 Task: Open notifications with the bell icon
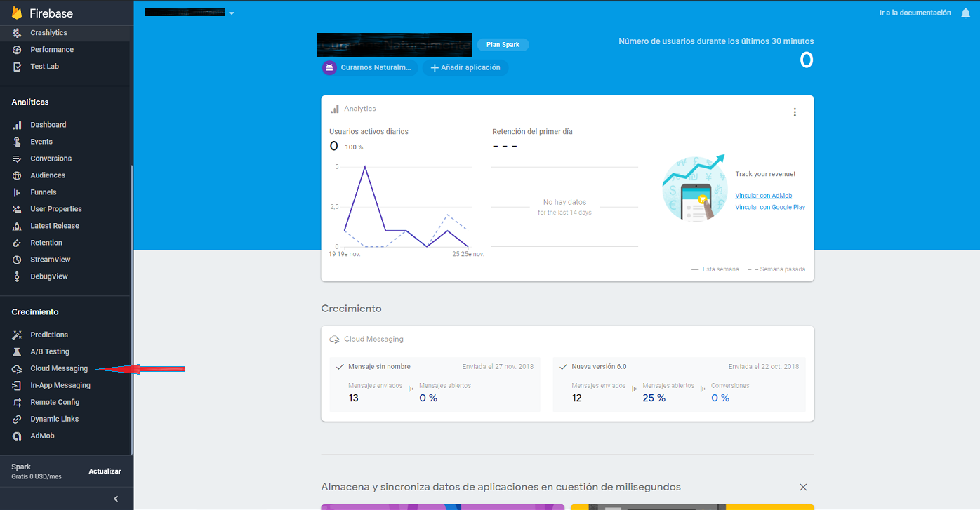(x=965, y=13)
